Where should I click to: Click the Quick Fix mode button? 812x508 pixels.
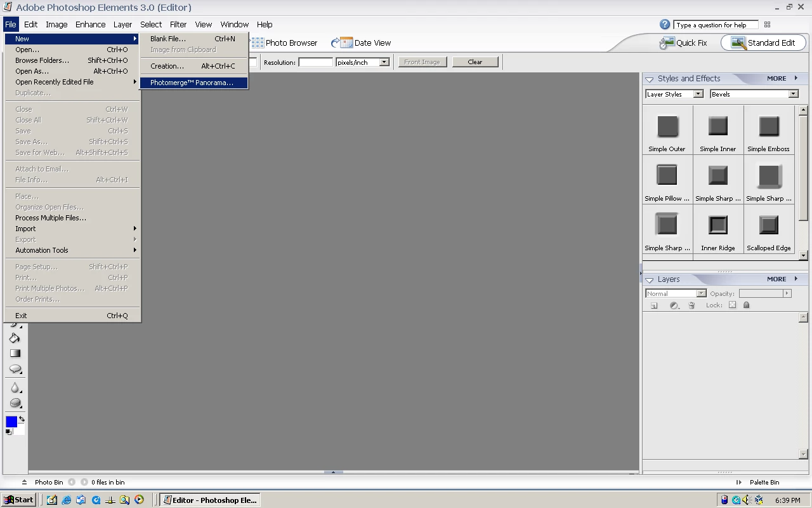pos(683,43)
